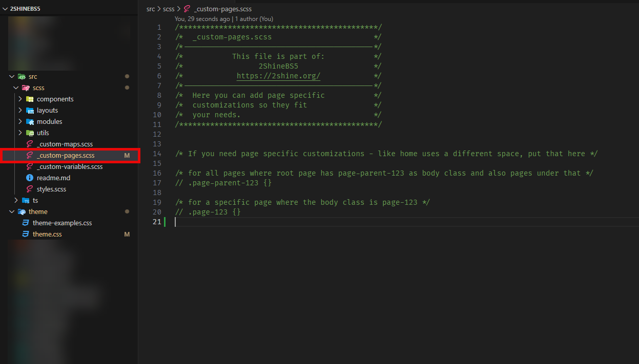Screen dimensions: 639x364
Task: Click line number 14 in the gutter
Action: tap(157, 153)
